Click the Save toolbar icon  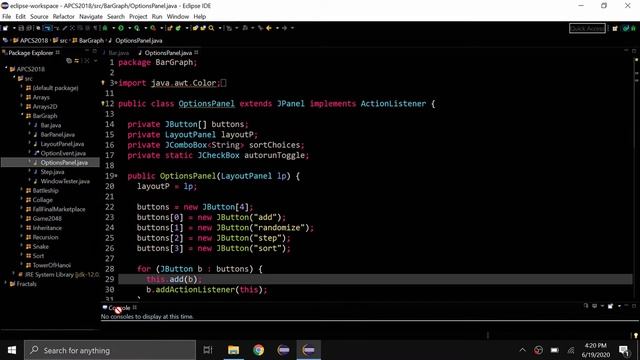[x=21, y=28]
